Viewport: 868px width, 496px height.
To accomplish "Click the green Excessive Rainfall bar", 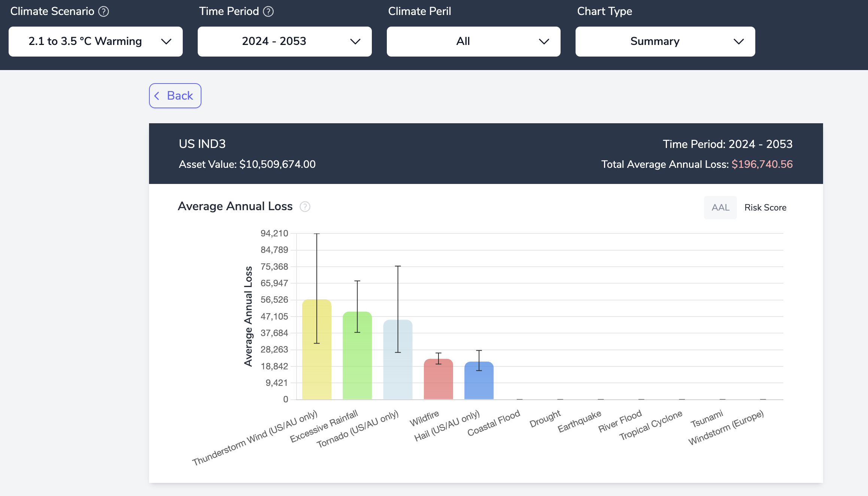I will (x=357, y=356).
